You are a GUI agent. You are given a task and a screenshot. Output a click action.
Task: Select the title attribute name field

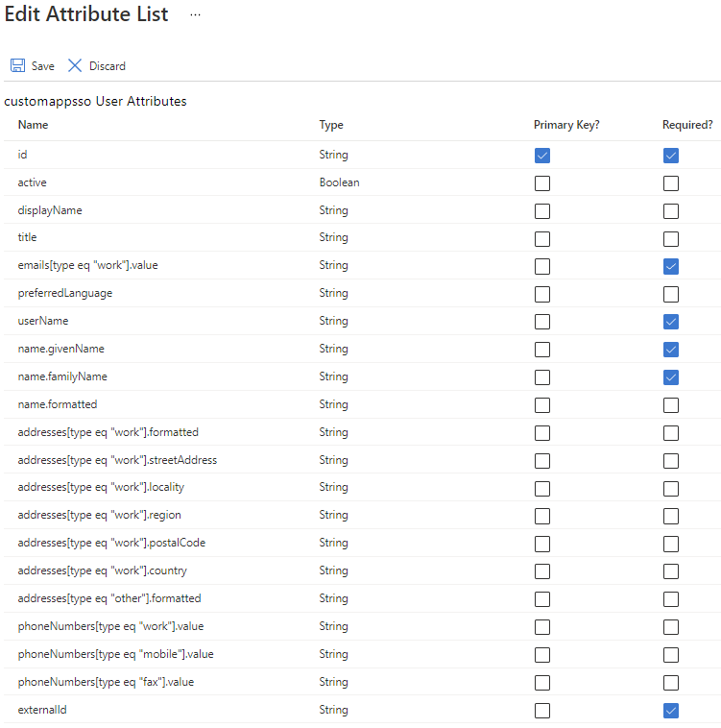pyautogui.click(x=28, y=237)
